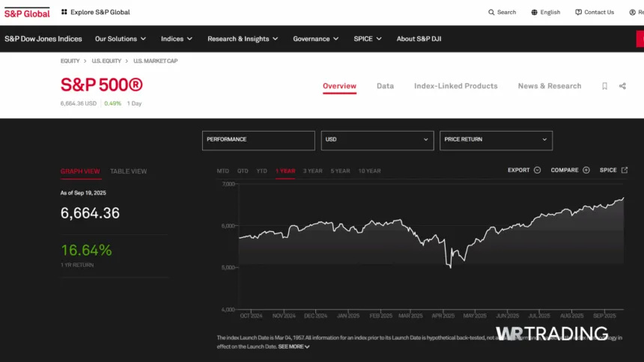Viewport: 644px width, 362px height.
Task: Click the Export download icon above chart
Action: pos(537,171)
